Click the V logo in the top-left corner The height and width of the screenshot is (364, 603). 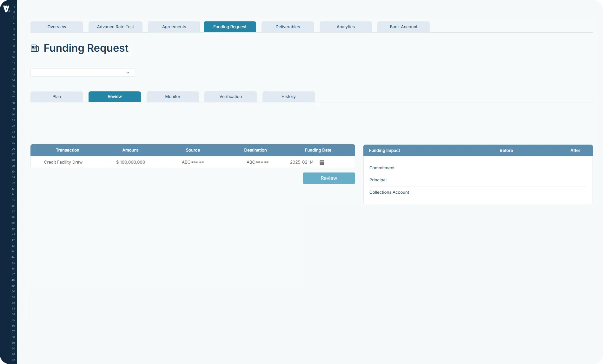click(7, 9)
